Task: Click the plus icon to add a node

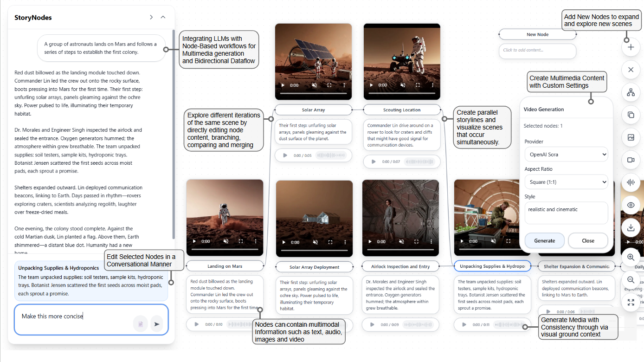Action: tap(631, 47)
